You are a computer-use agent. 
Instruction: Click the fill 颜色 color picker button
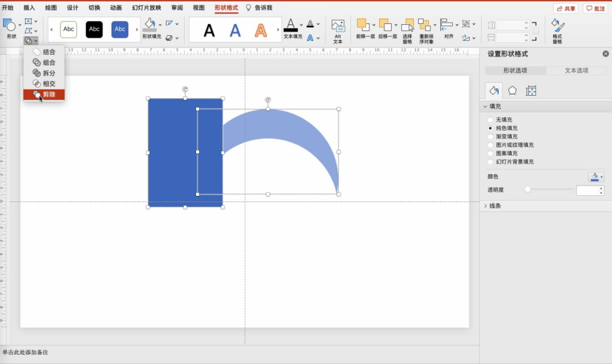coord(596,177)
